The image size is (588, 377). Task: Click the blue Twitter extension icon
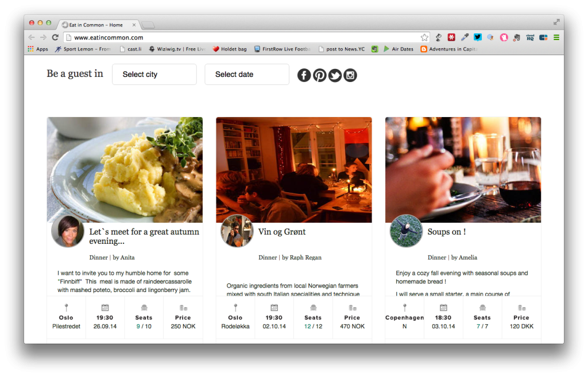[x=477, y=37]
